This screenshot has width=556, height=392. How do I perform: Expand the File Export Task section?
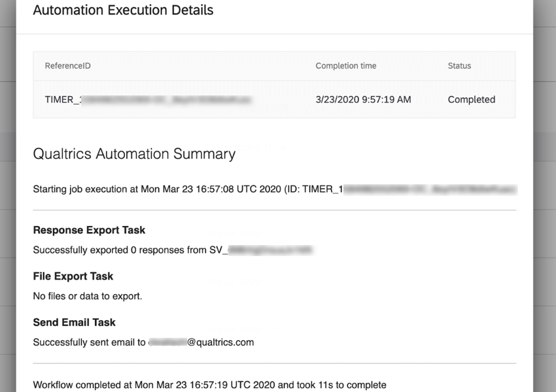pos(73,276)
